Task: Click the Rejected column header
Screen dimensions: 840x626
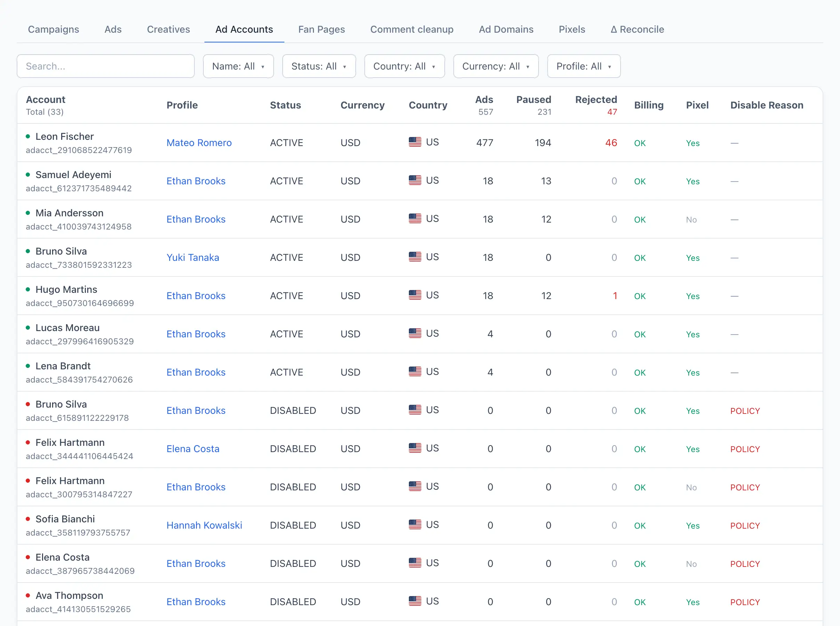Action: click(596, 100)
